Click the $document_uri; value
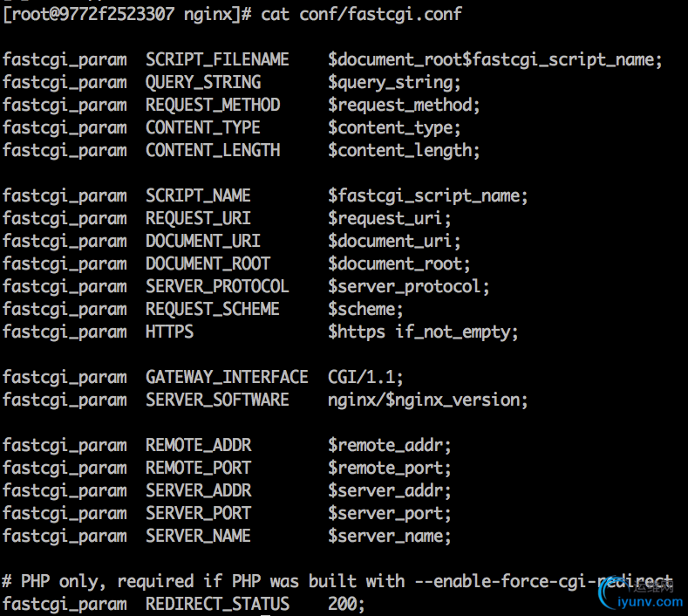The image size is (688, 616). click(x=394, y=241)
